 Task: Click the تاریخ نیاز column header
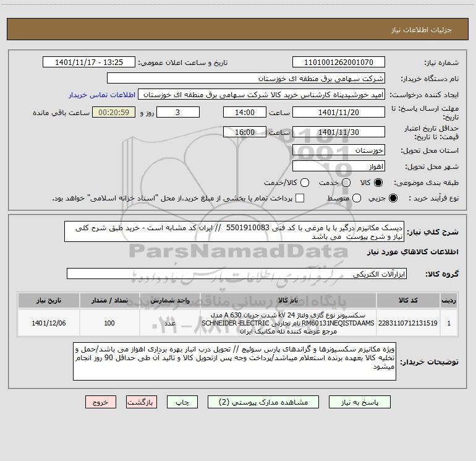tap(49, 300)
